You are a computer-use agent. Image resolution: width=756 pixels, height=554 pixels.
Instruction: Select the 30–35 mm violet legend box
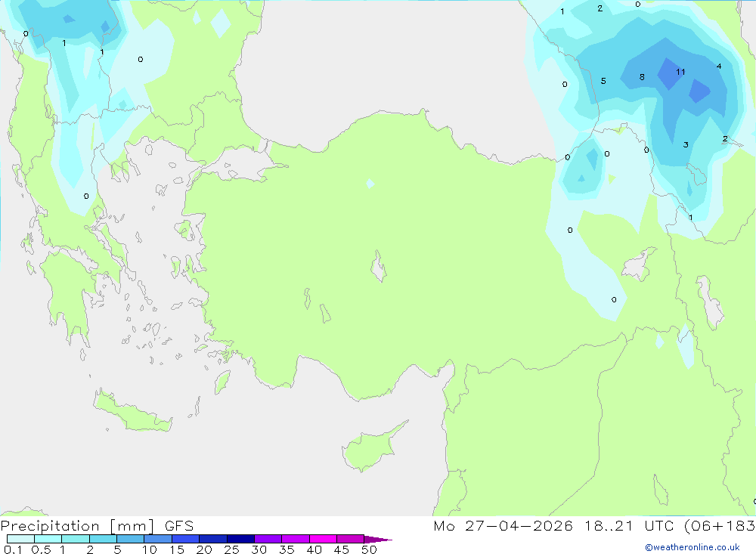coord(268,539)
